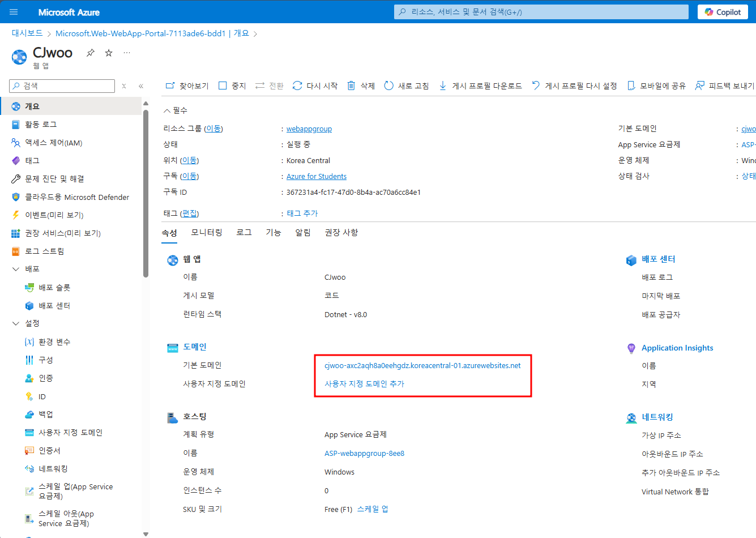The height and width of the screenshot is (538, 756).
Task: Collapse the 배포 section chevron
Action: click(x=16, y=269)
